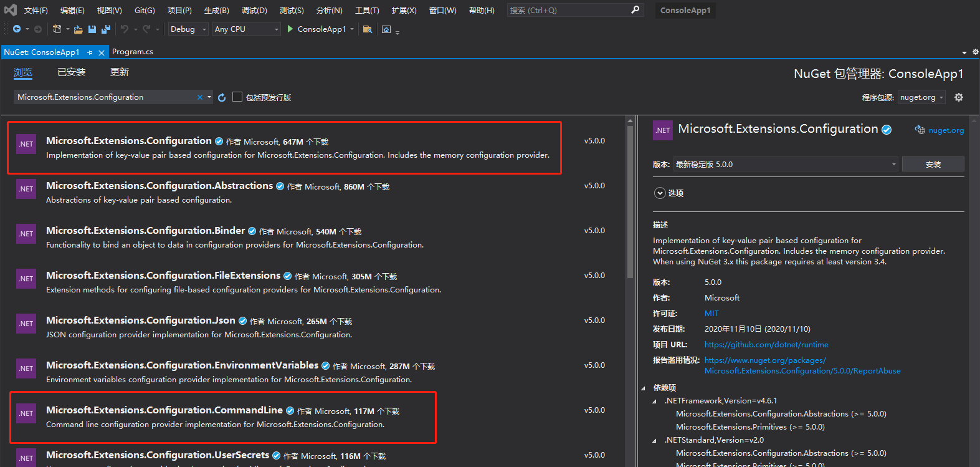Click the .NET icon of Microsoft.Extensions.Configuration.Binder
Screen dimensions: 980x467
pyautogui.click(x=26, y=234)
